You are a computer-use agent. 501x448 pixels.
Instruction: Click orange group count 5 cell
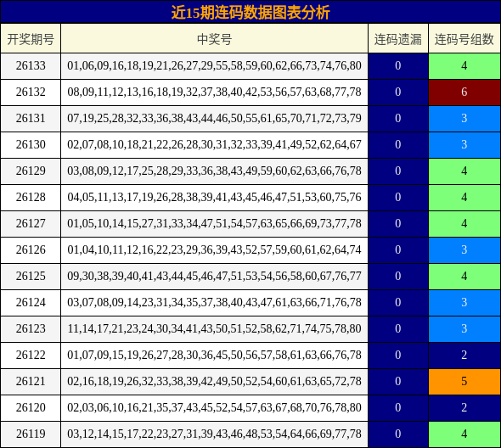pyautogui.click(x=464, y=381)
